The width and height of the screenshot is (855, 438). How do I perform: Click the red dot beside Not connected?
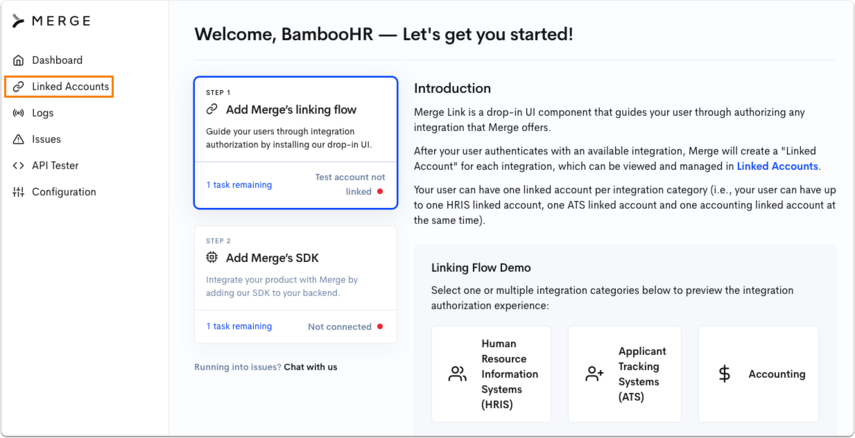[380, 327]
